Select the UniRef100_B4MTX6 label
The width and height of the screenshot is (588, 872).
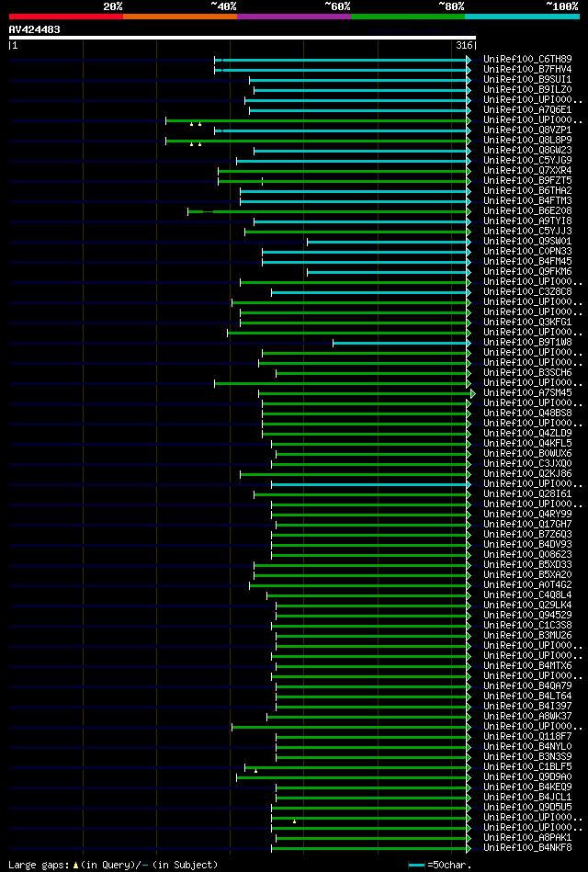[527, 665]
